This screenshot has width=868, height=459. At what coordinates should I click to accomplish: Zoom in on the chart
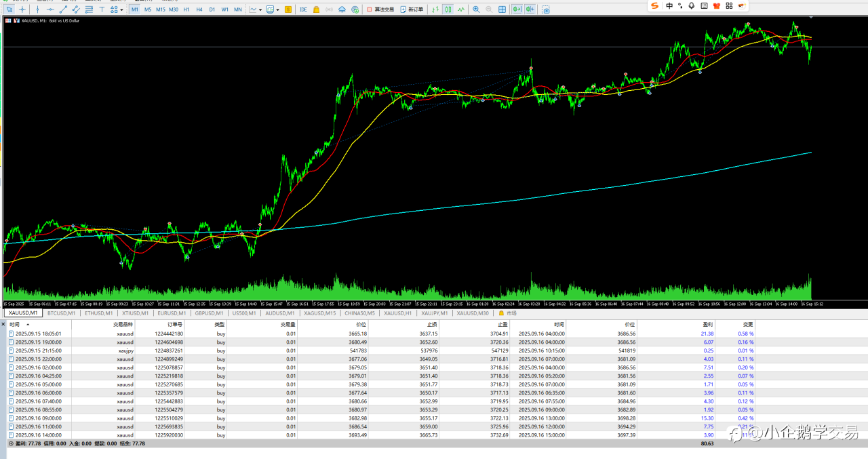pos(476,9)
